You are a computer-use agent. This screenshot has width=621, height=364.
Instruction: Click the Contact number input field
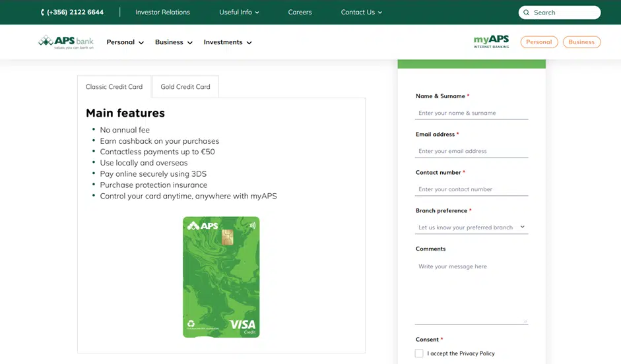pyautogui.click(x=471, y=189)
